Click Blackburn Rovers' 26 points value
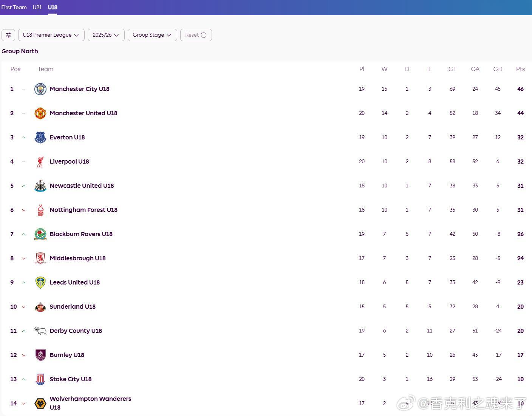532x416 pixels. click(x=520, y=234)
